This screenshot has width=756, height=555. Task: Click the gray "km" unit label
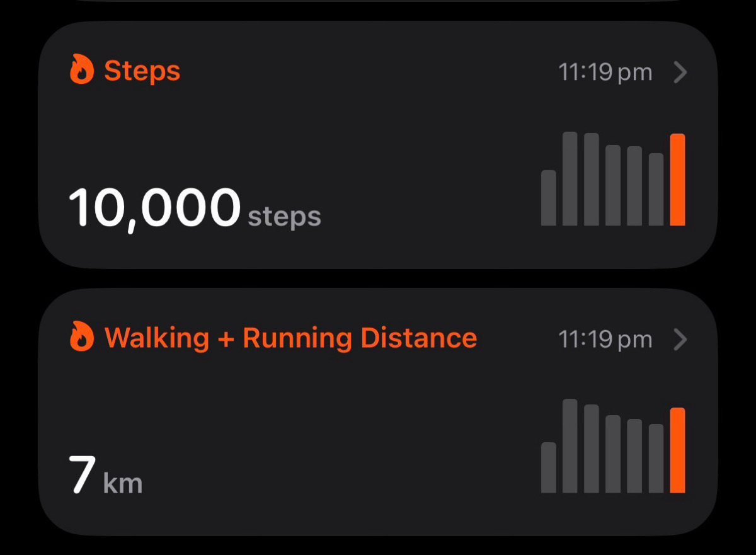click(123, 484)
